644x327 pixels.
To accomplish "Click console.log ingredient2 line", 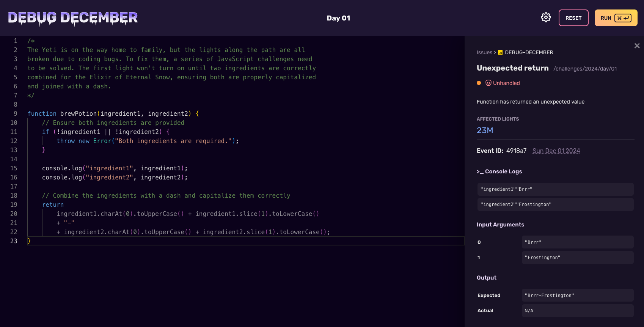I will pos(115,177).
